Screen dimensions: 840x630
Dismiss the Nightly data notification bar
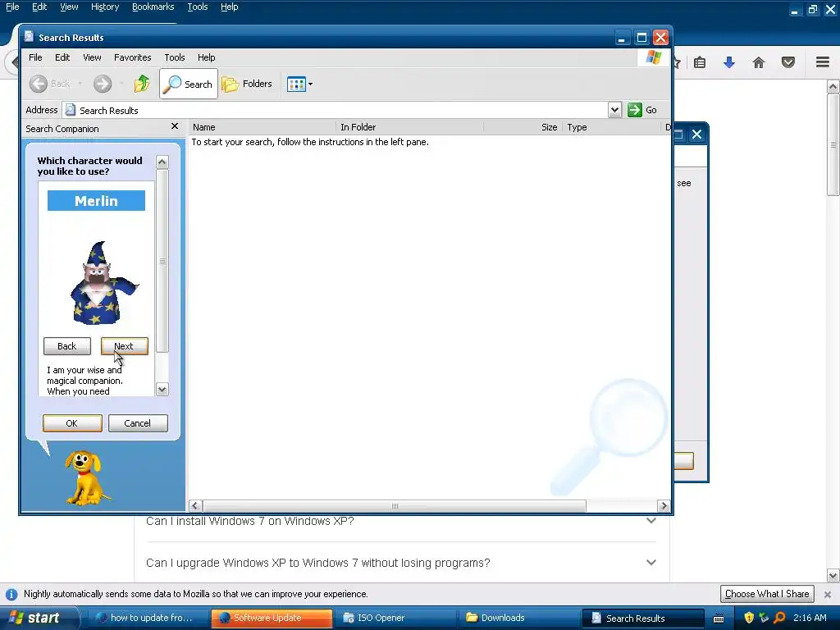click(x=828, y=594)
